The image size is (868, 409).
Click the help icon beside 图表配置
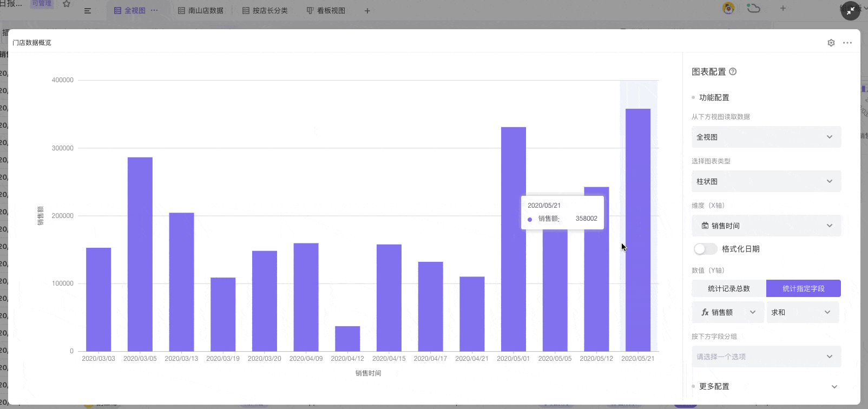(733, 71)
